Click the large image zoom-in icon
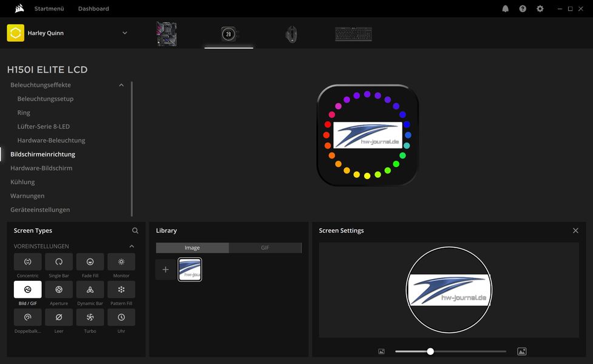The height and width of the screenshot is (364, 593). point(522,351)
